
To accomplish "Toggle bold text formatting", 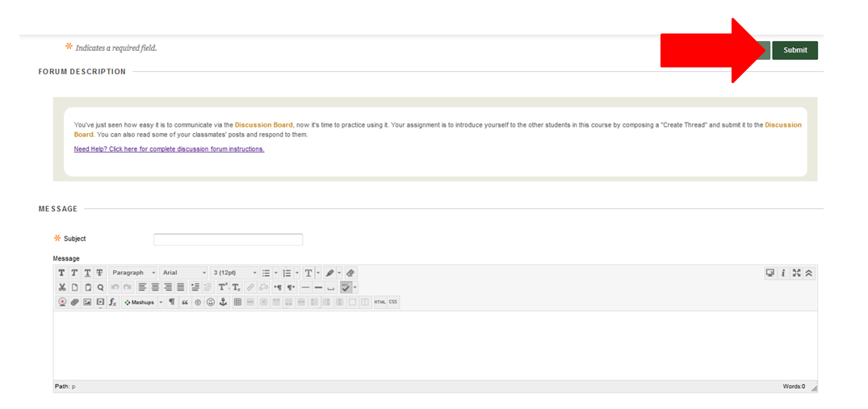I will click(61, 273).
